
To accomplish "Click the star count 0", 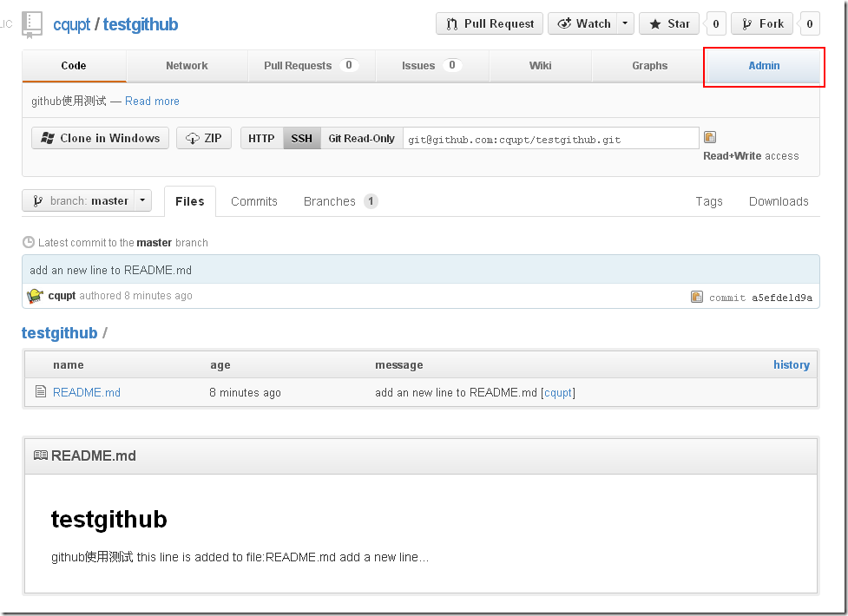I will [715, 23].
